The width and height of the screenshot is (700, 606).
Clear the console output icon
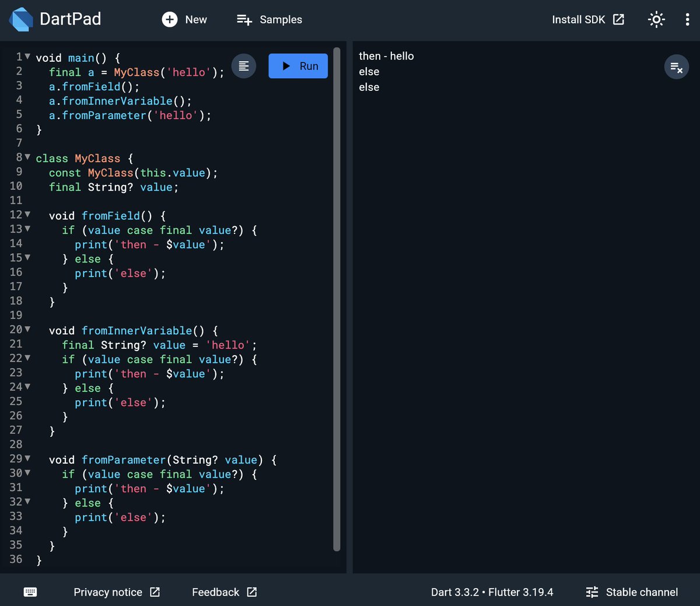[677, 67]
